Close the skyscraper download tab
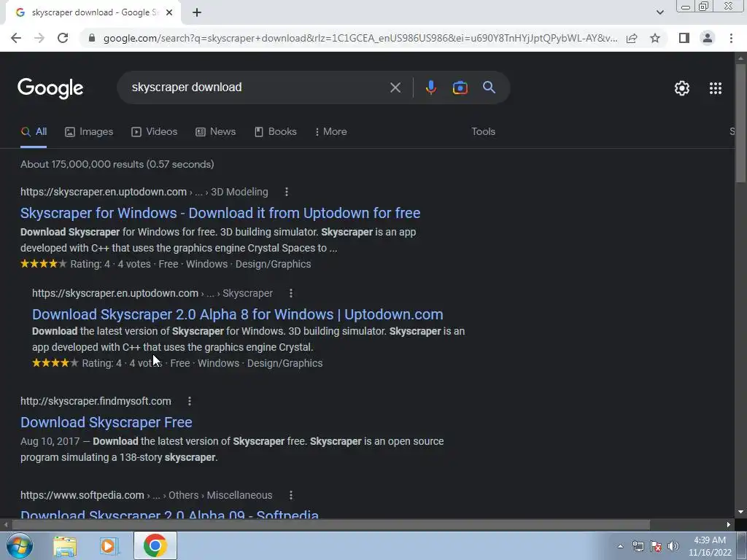The image size is (747, 560). pos(169,12)
